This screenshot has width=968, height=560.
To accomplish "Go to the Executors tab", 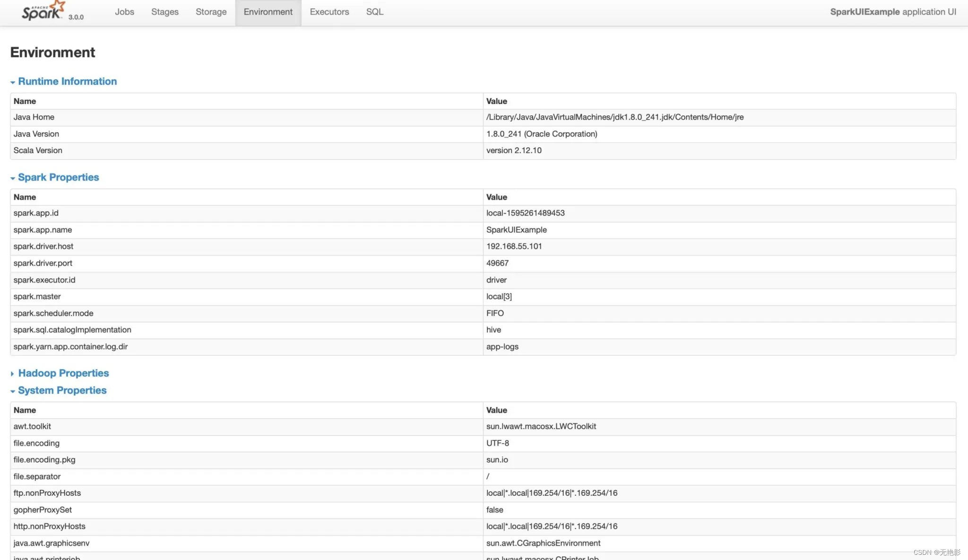I will pyautogui.click(x=329, y=12).
